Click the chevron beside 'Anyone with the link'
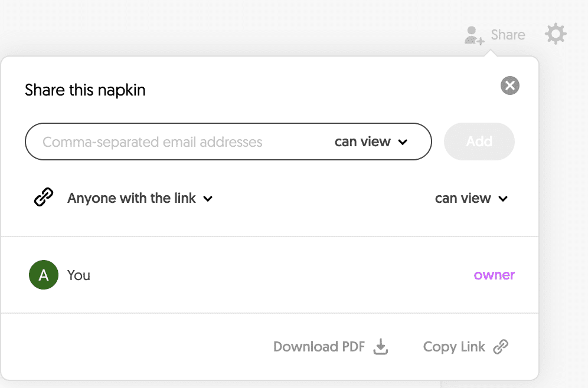Image resolution: width=588 pixels, height=388 pixels. coord(208,199)
